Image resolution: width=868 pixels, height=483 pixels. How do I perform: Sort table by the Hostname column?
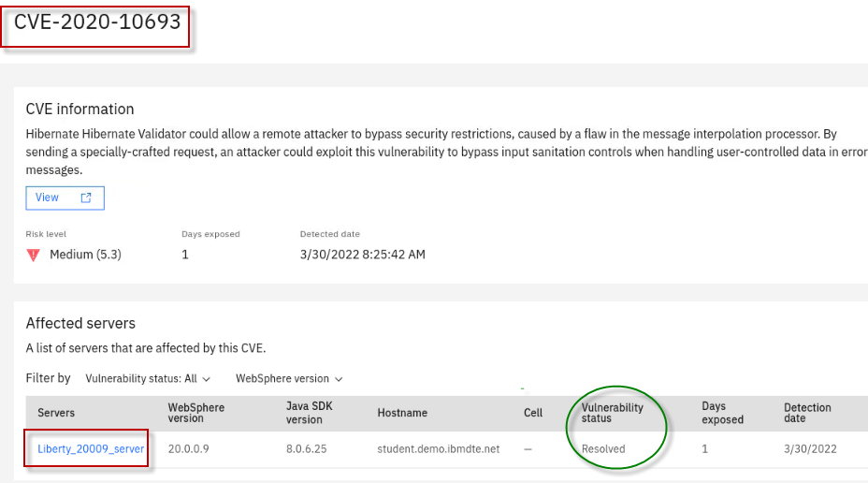point(402,413)
